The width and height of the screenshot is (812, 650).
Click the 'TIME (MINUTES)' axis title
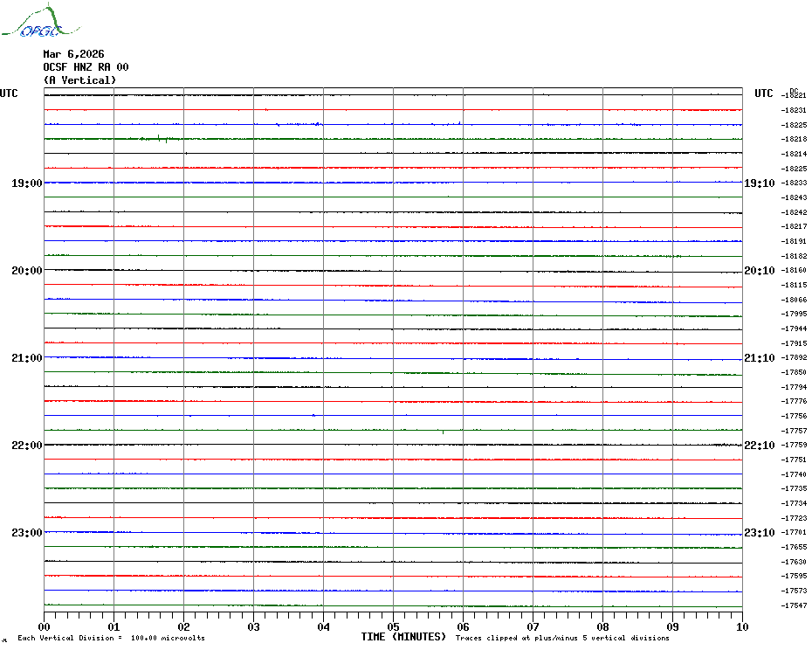tap(403, 637)
